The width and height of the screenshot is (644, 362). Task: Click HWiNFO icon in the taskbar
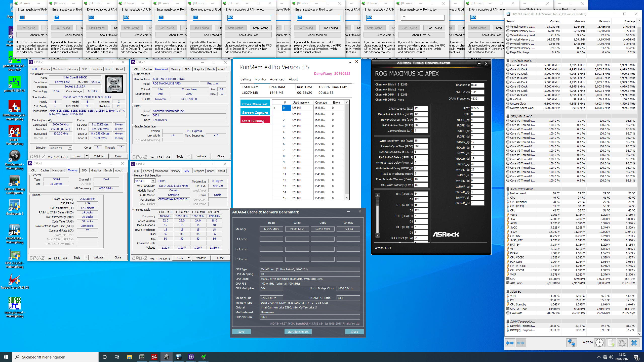click(x=179, y=357)
